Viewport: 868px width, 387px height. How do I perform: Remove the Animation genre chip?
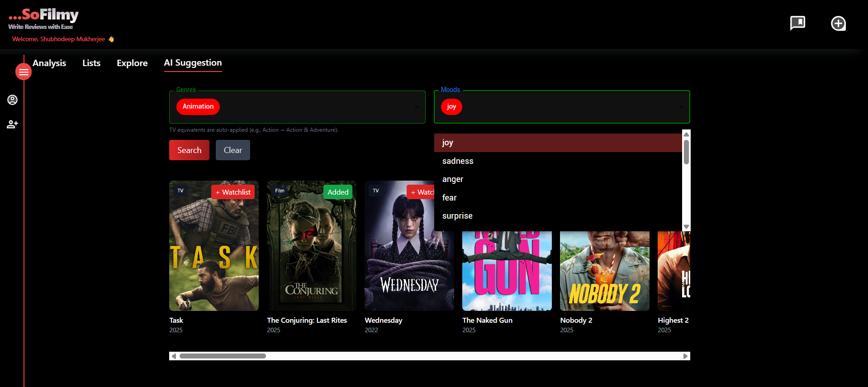point(198,107)
